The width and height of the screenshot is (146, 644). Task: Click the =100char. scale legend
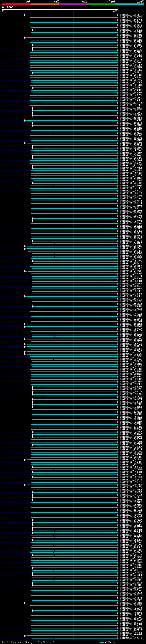[109, 642]
